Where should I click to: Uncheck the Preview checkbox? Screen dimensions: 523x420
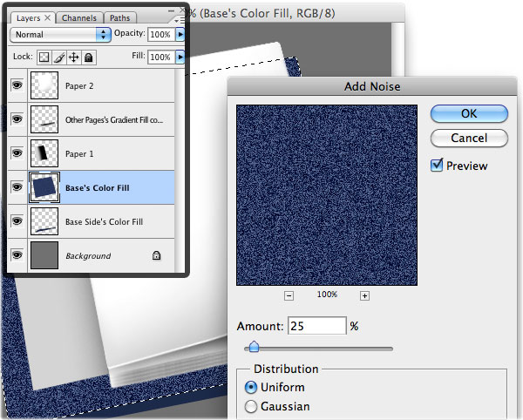click(437, 166)
